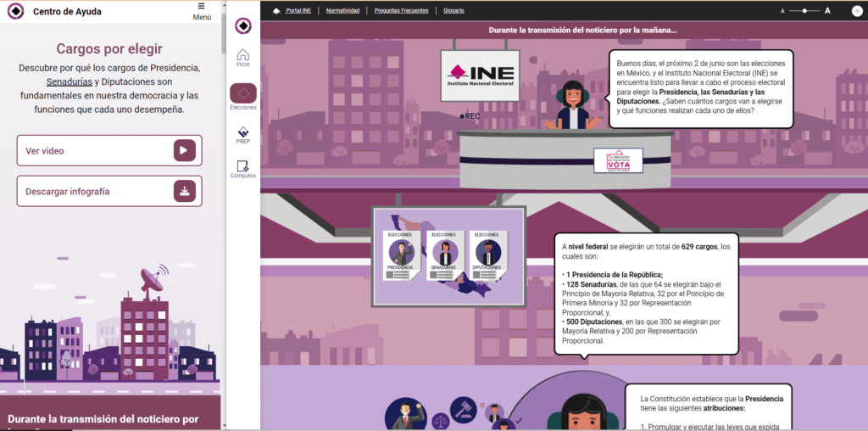Click the download icon beside Descargar infografía
This screenshot has width=868, height=431.
point(185,192)
